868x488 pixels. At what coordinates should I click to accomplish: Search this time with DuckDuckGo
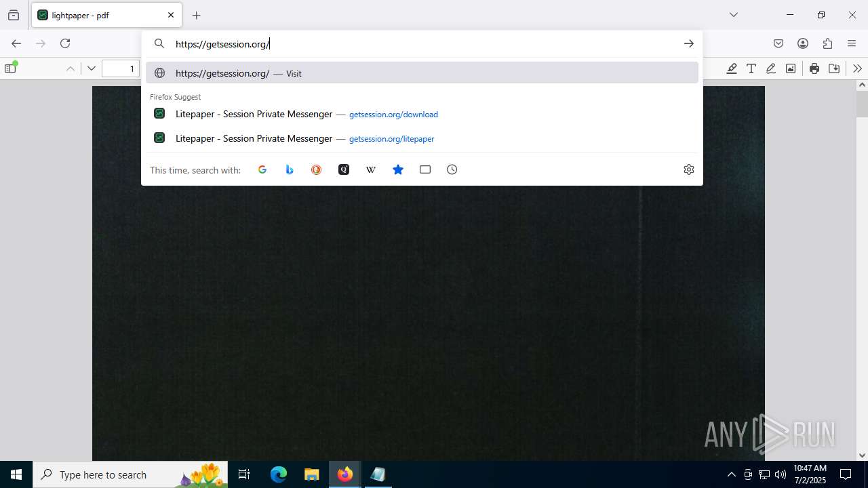[317, 169]
